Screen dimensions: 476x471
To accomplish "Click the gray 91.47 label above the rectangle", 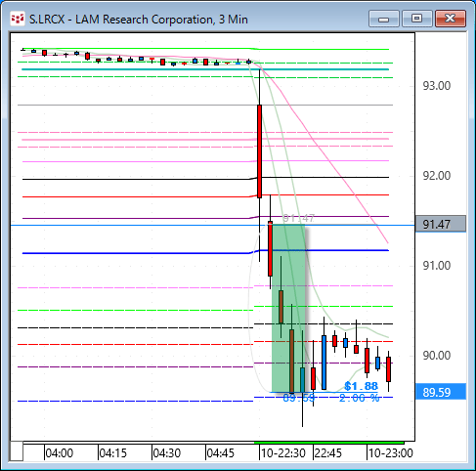I will click(299, 218).
